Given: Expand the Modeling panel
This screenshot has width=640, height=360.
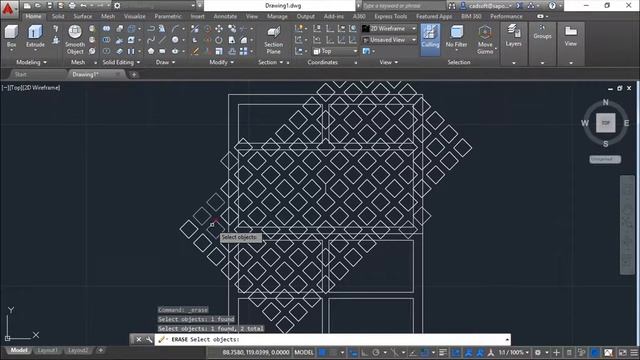Looking at the screenshot, I should (x=31, y=62).
